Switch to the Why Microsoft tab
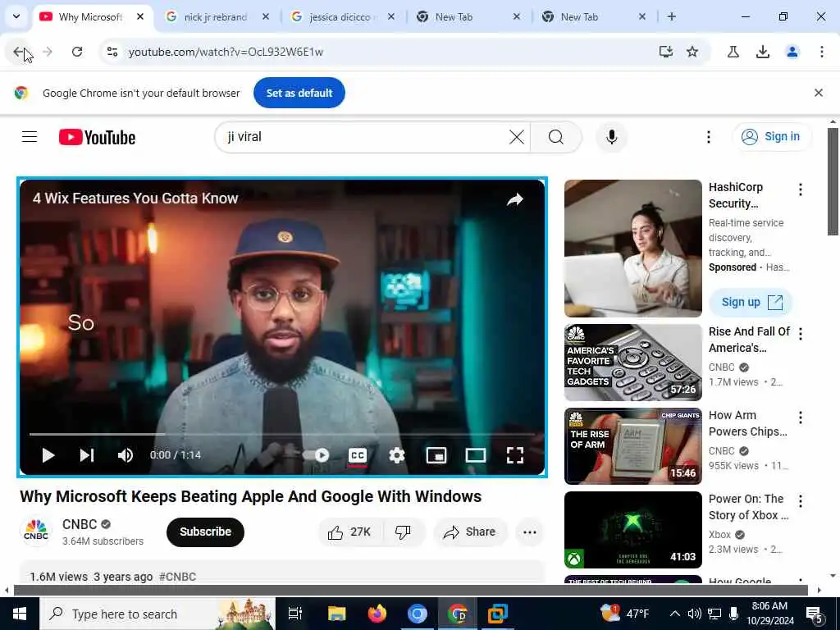This screenshot has width=840, height=630. tap(90, 17)
